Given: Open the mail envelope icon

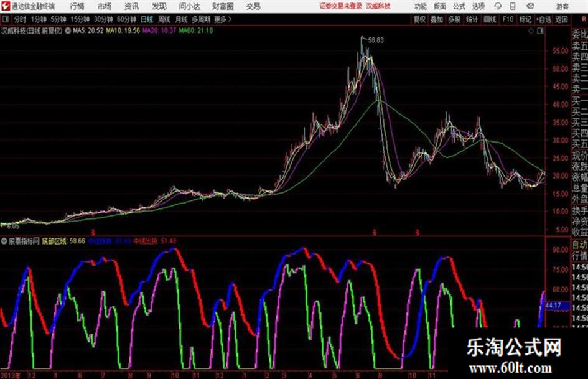Looking at the screenshot, I should [x=530, y=6].
